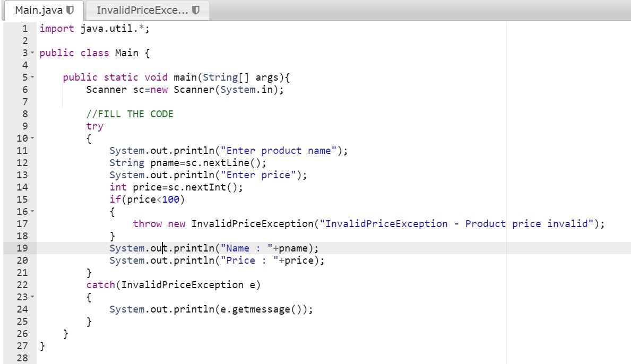Image resolution: width=631 pixels, height=364 pixels.
Task: Click the number 100 in the if condition
Action: (x=171, y=200)
